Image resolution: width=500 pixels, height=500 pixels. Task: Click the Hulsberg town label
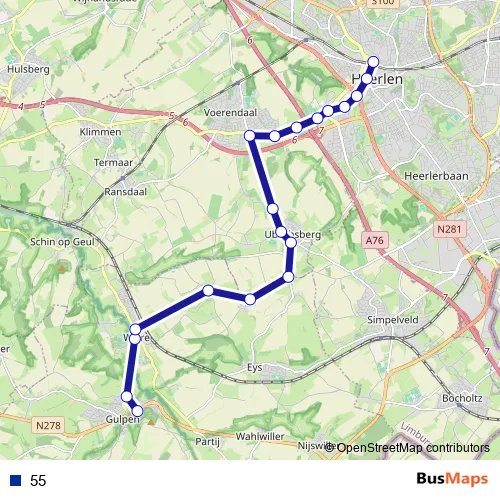[28, 69]
